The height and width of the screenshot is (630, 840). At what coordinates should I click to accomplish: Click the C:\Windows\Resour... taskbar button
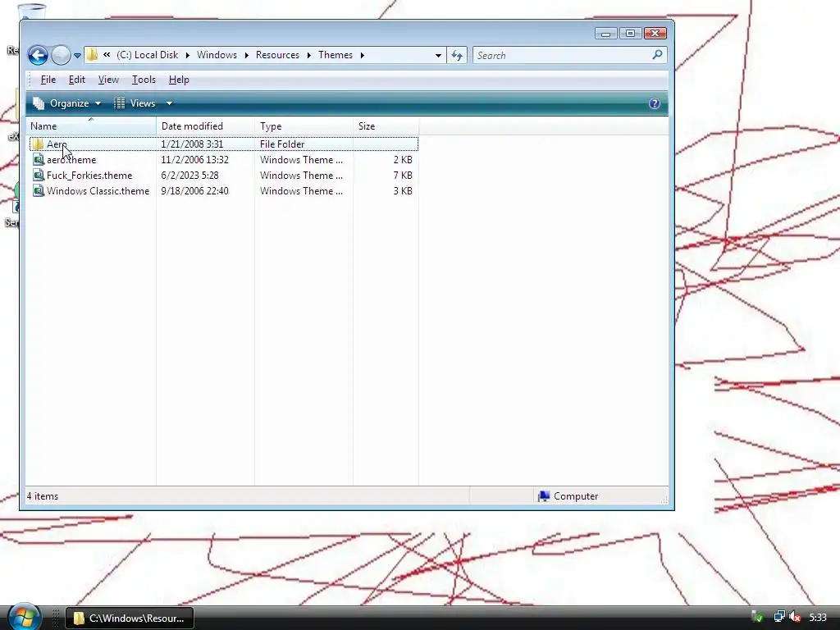coord(129,619)
